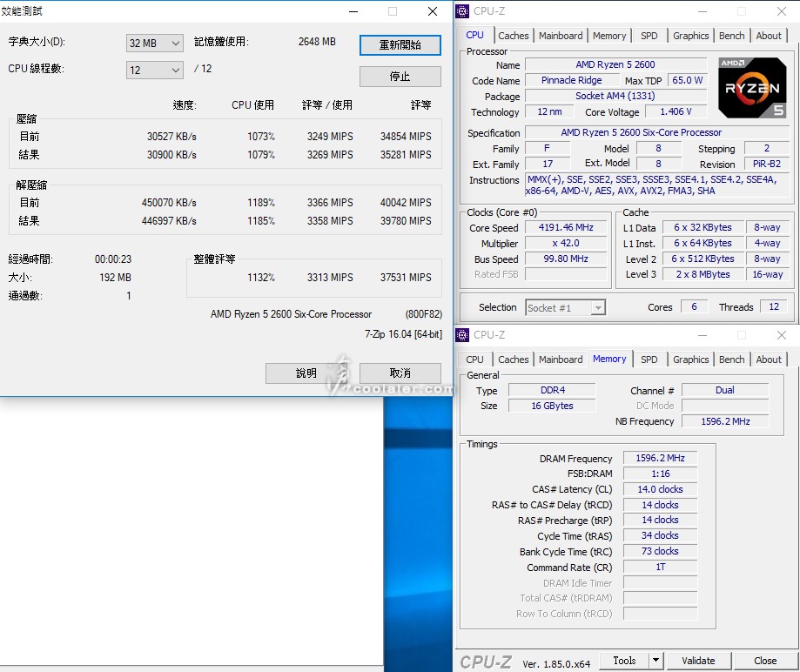Open the CPU thread count dropdown showing 12
The width and height of the screenshot is (800, 672).
(154, 70)
